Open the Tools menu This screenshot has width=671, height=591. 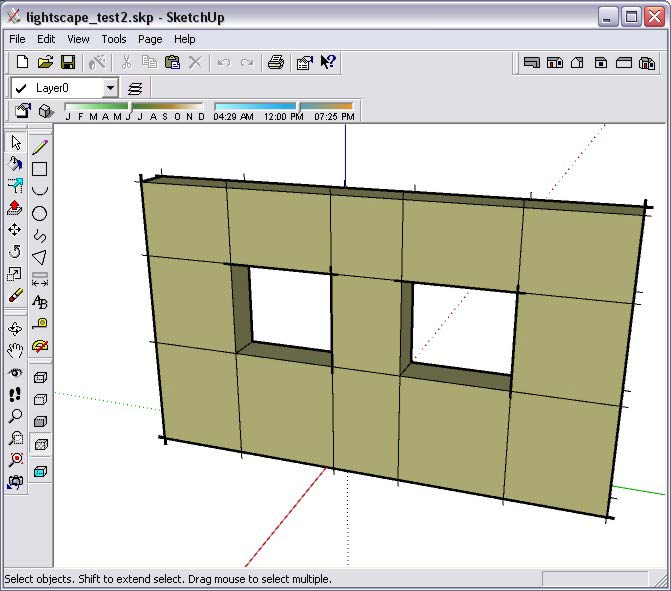[114, 39]
